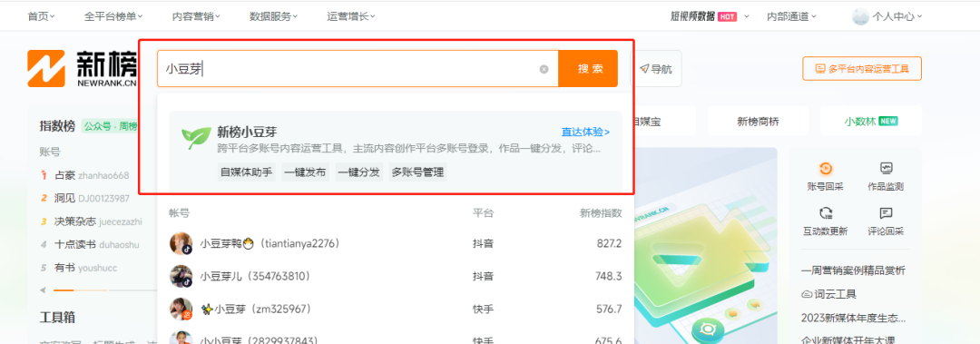Image resolution: width=980 pixels, height=344 pixels.
Task: Click the 抖音 platform for 小豆芽鸭
Action: 483,243
